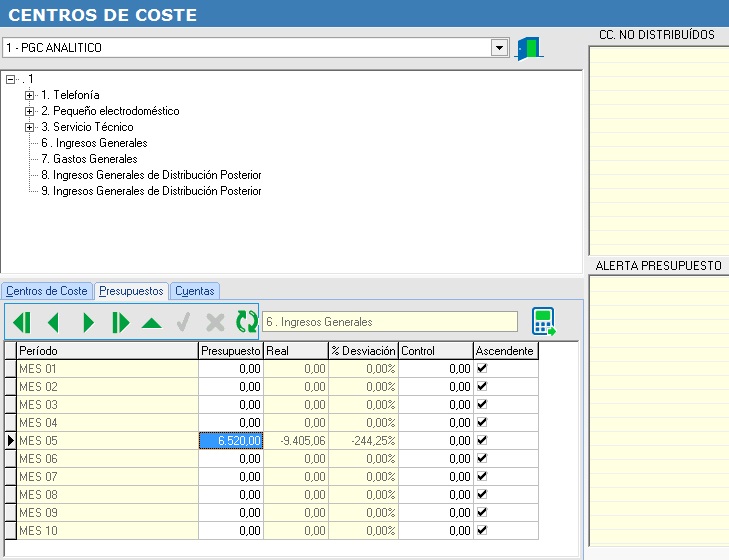The image size is (729, 560).
Task: Select 6 . Ingresos Generales in the tree
Action: click(94, 143)
